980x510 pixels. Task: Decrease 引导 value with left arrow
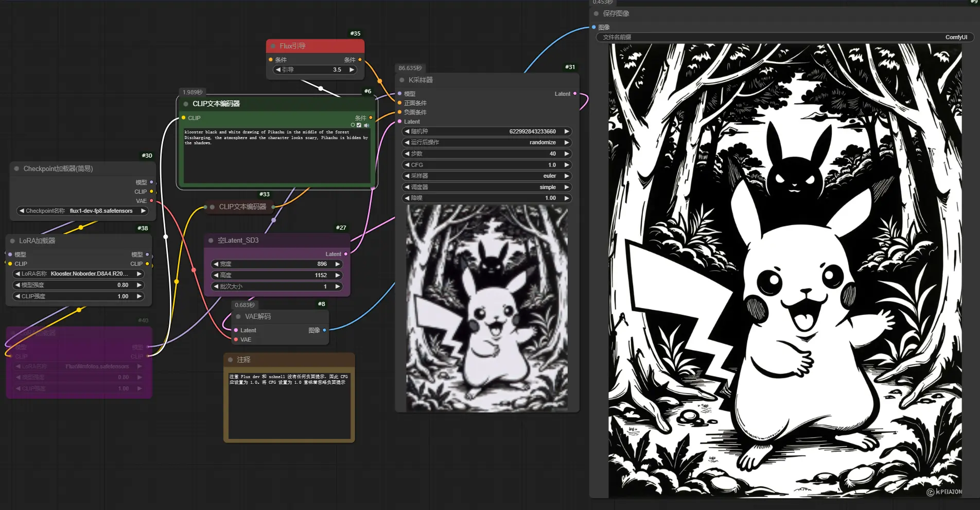[x=278, y=70]
